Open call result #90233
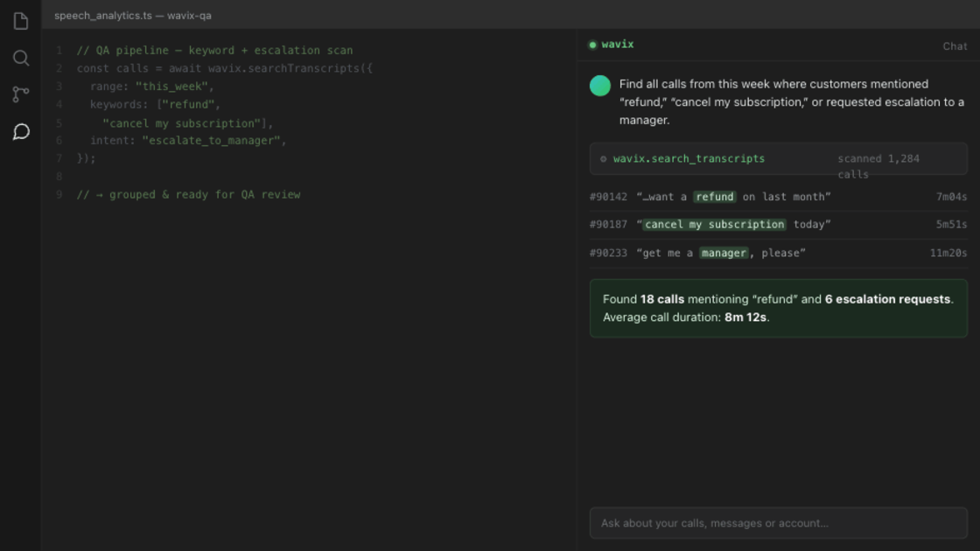Viewport: 980px width, 551px height. tap(778, 253)
